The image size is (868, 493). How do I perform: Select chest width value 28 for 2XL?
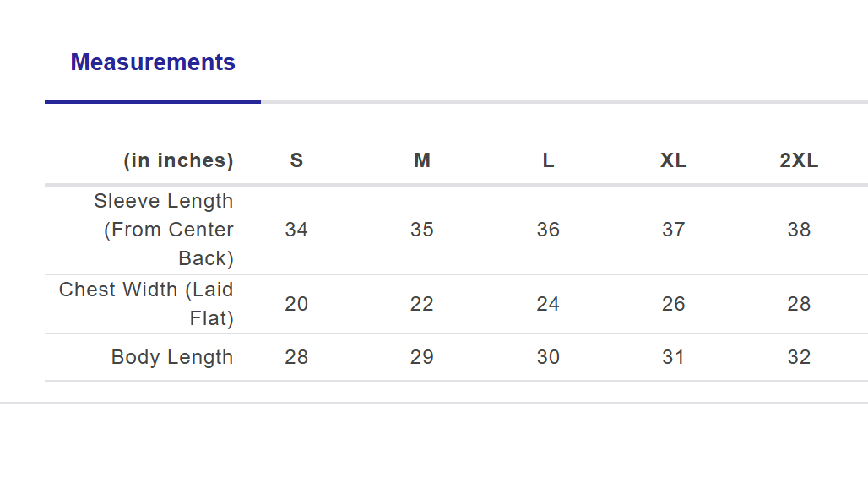[799, 304]
